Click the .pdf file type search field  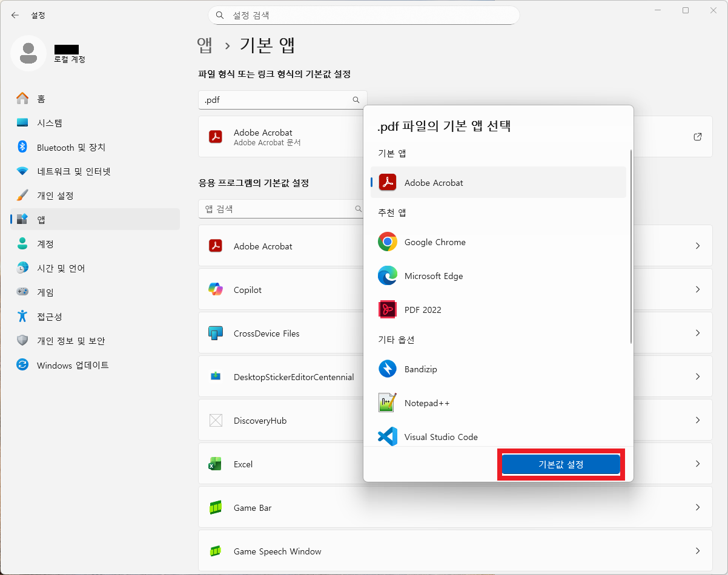pyautogui.click(x=282, y=100)
